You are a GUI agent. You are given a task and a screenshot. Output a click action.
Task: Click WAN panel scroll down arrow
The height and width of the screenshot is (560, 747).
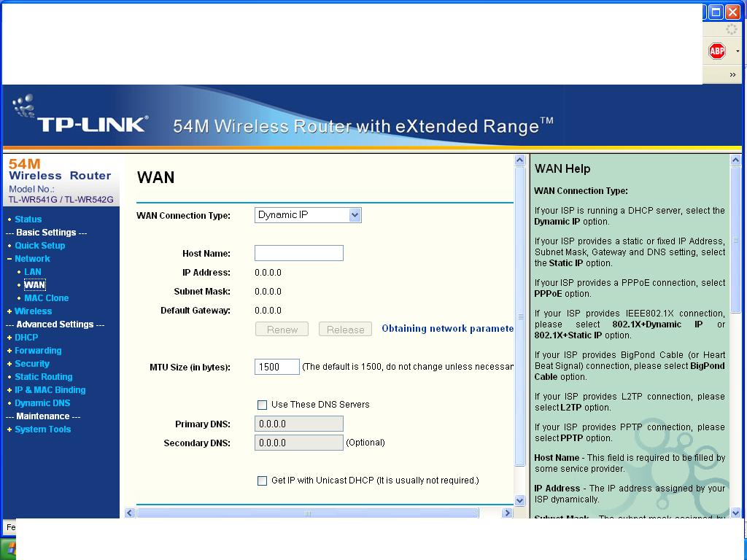point(519,500)
